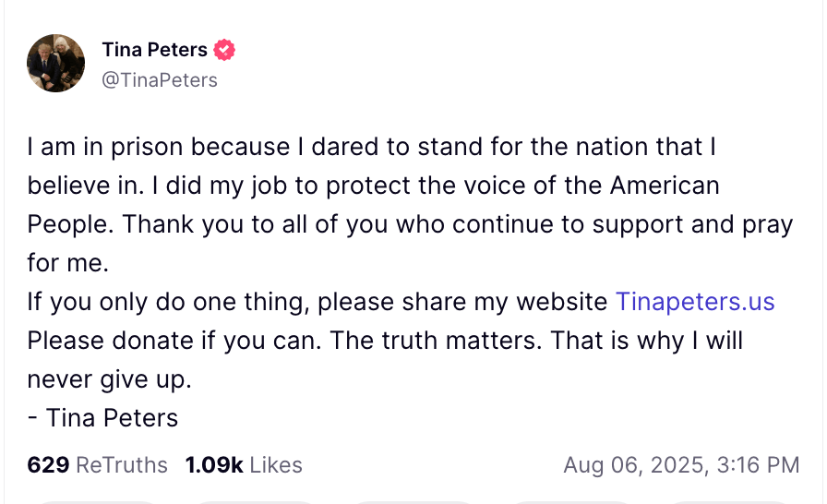Click the words "American" in the post
The width and height of the screenshot is (827, 504).
pyautogui.click(x=665, y=186)
